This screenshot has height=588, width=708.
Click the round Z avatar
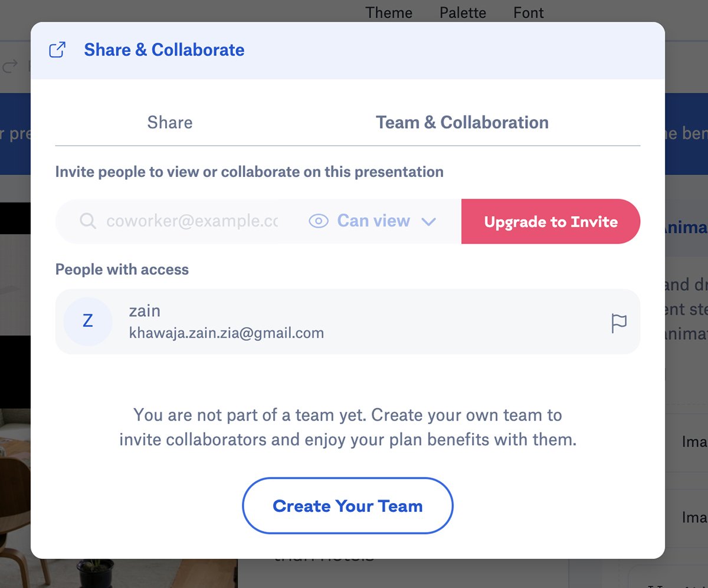(88, 321)
